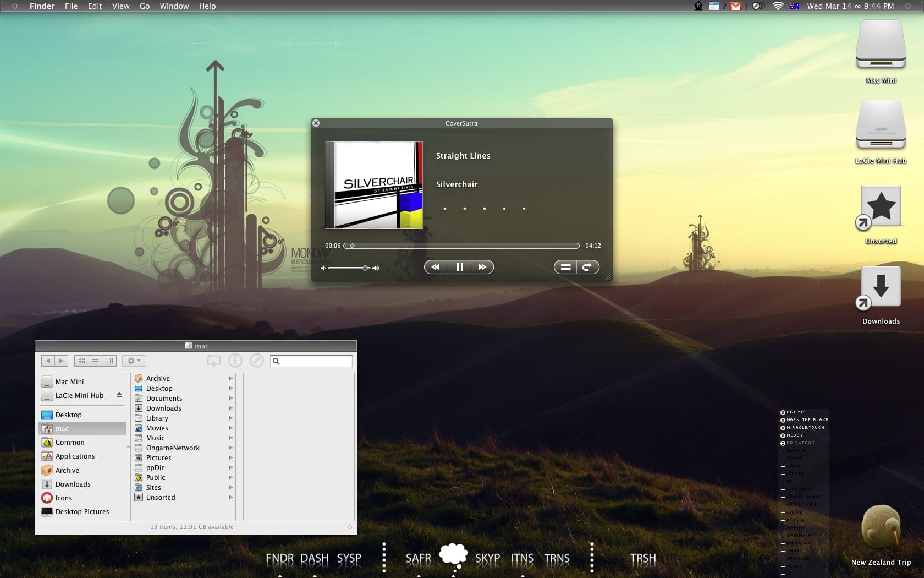Viewport: 924px width, 578px height.
Task: Select ANDYP in the buddy list
Action: pyautogui.click(x=795, y=412)
